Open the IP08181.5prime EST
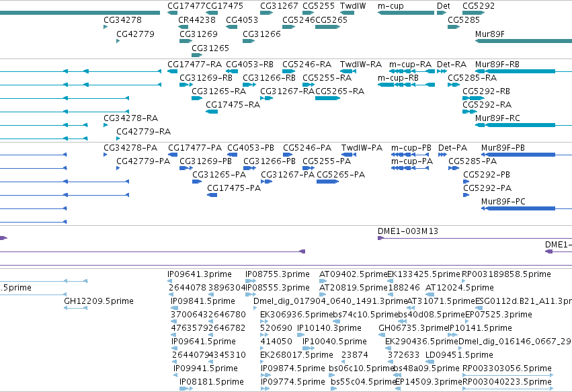 pyautogui.click(x=186, y=389)
